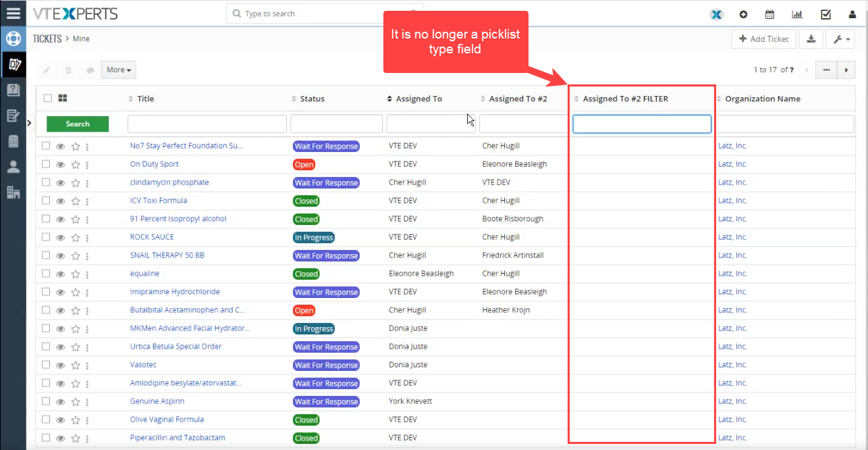Image resolution: width=868 pixels, height=450 pixels.
Task: Quick view eye icon for Olive Vaginal Formula
Action: (x=61, y=420)
